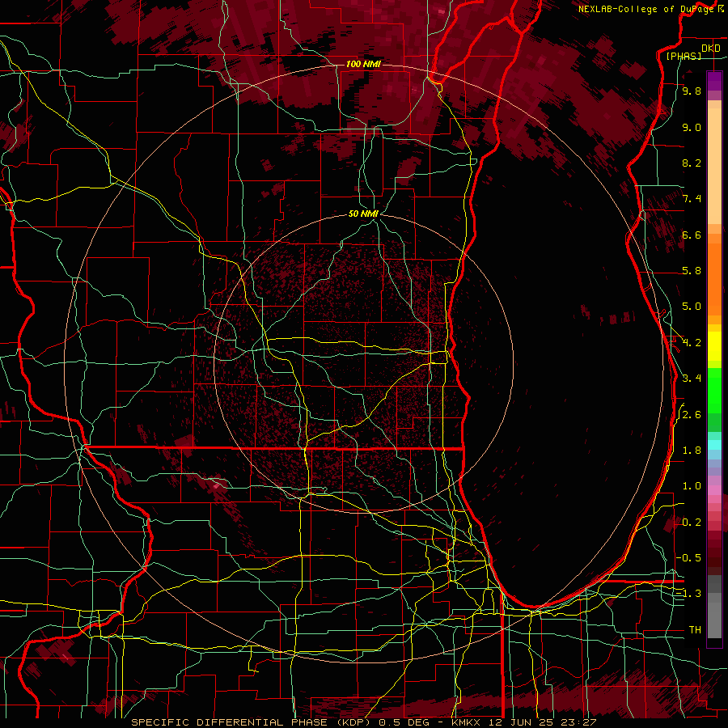Screen dimensions: 728x728
Task: Select the 3.4 value on the scale
Action: pyautogui.click(x=692, y=379)
